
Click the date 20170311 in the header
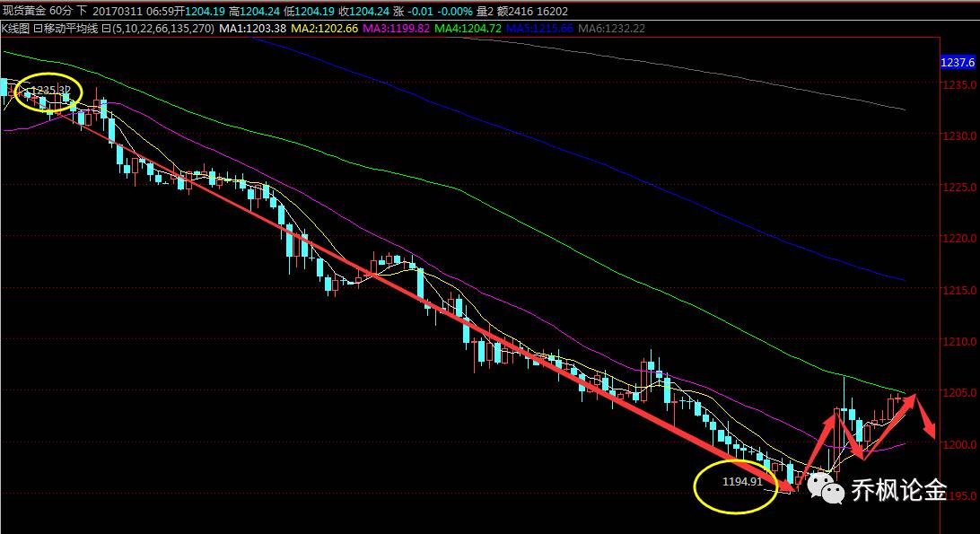point(118,11)
